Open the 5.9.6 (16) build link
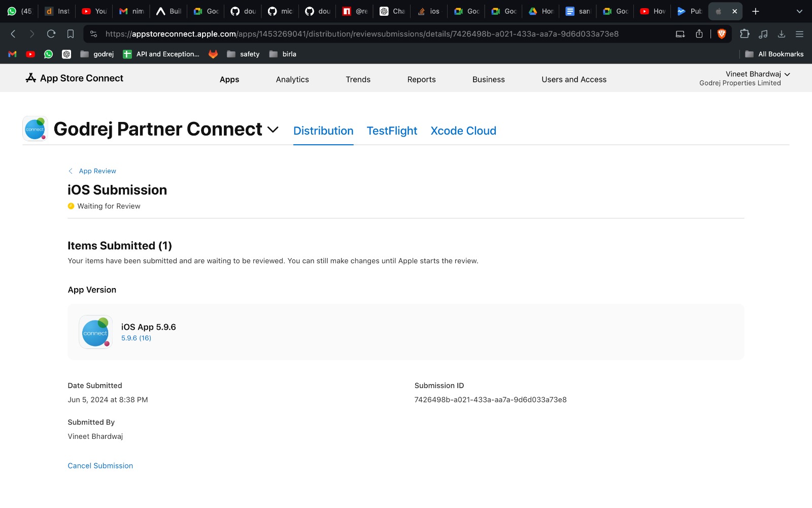Viewport: 812px width, 508px height. [x=136, y=338]
